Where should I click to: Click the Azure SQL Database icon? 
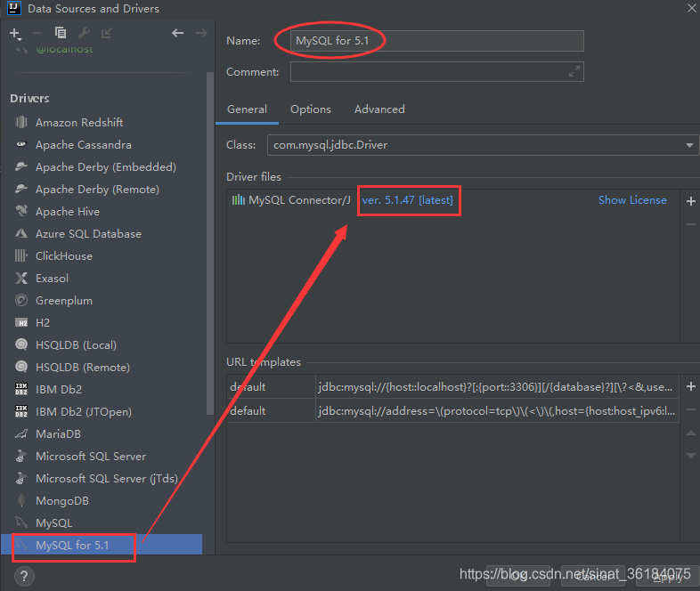pos(21,233)
